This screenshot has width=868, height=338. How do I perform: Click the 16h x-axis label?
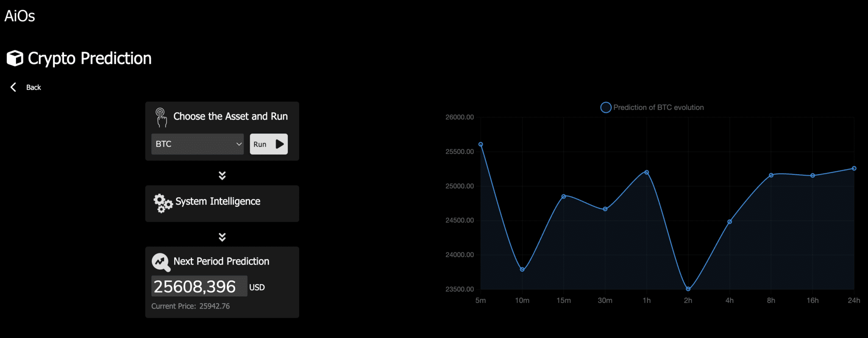coord(813,301)
